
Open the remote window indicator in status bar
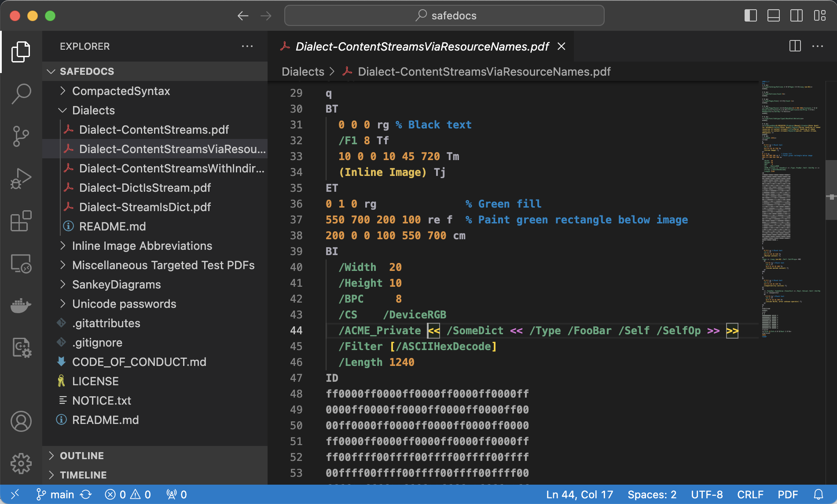coord(15,494)
